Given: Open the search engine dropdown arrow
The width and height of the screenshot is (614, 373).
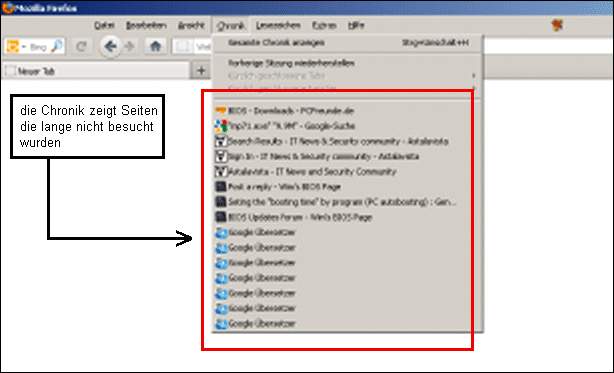Looking at the screenshot, I should [23, 47].
